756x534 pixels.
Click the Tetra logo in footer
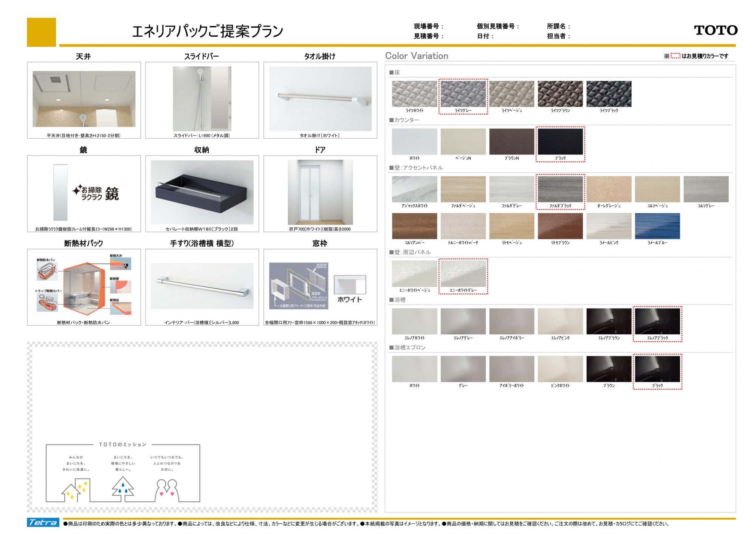coord(43,522)
